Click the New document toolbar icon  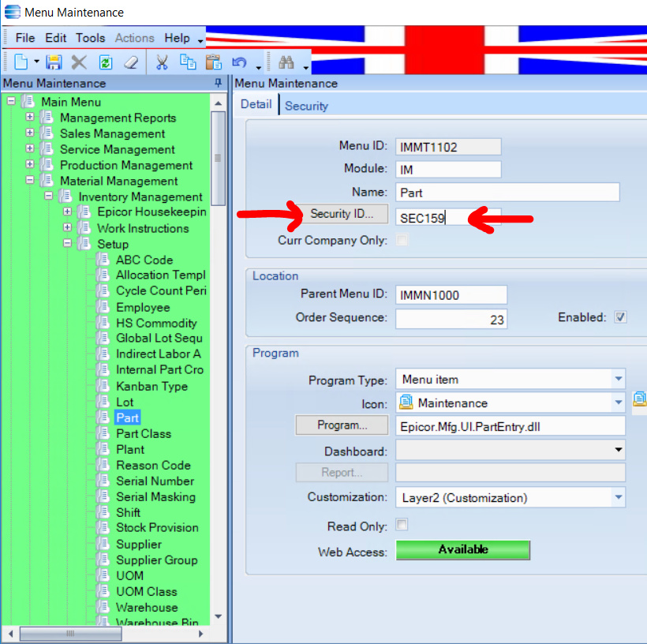pyautogui.click(x=21, y=62)
